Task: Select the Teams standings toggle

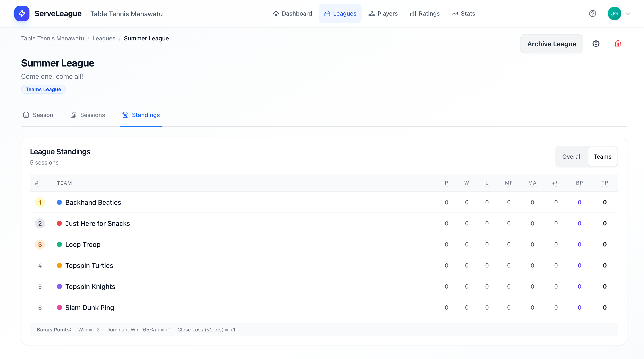Action: pyautogui.click(x=602, y=157)
